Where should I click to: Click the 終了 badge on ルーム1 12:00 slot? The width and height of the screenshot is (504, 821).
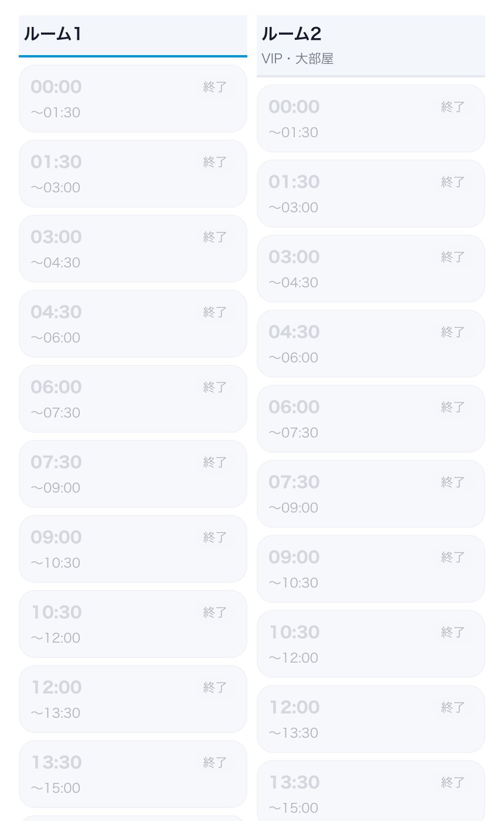pos(214,687)
